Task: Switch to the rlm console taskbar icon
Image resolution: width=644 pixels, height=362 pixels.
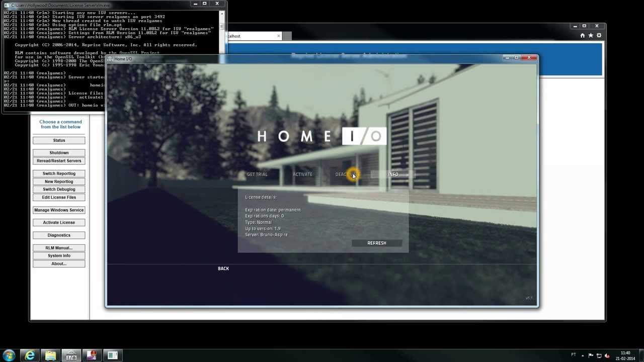Action: click(x=112, y=355)
